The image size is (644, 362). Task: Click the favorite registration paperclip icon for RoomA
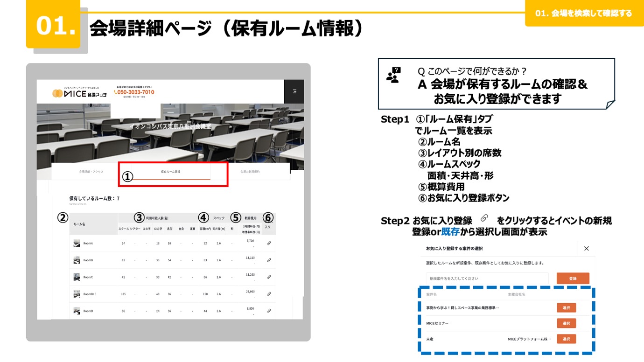[x=268, y=243]
